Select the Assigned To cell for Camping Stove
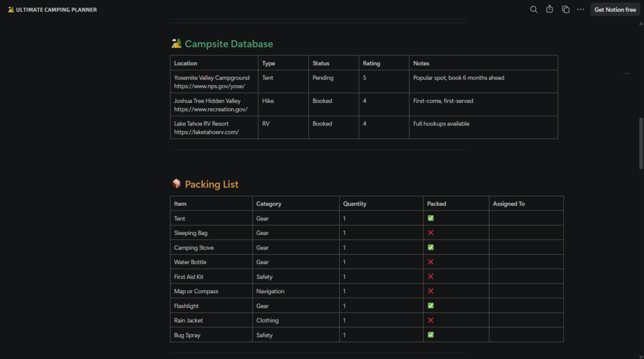 click(x=525, y=248)
